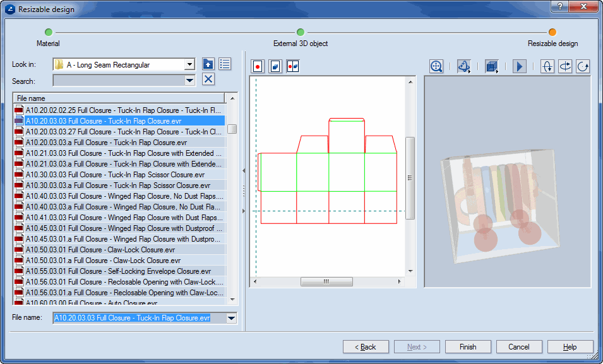Screen dimensions: 603x364
Task: Click the Finish button
Action: coord(468,347)
